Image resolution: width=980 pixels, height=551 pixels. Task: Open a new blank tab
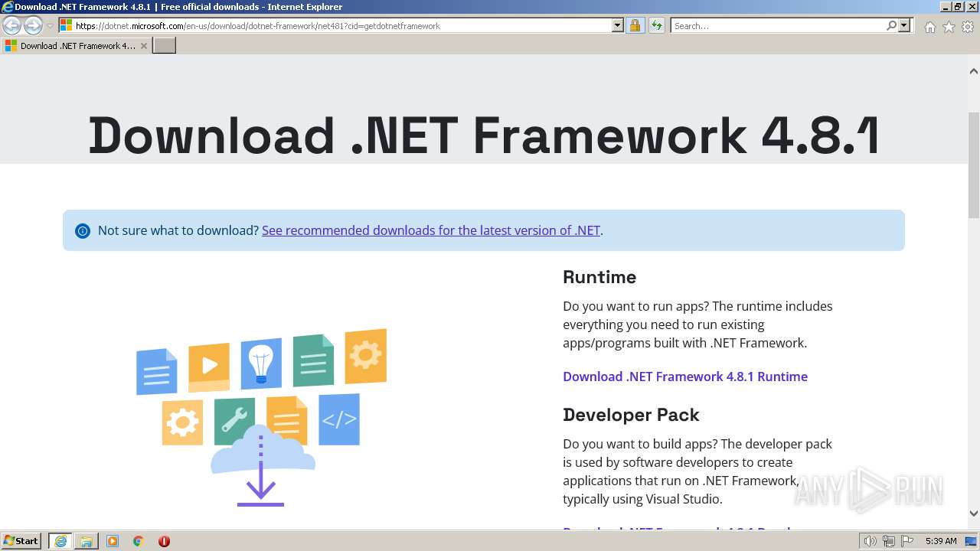coord(165,46)
